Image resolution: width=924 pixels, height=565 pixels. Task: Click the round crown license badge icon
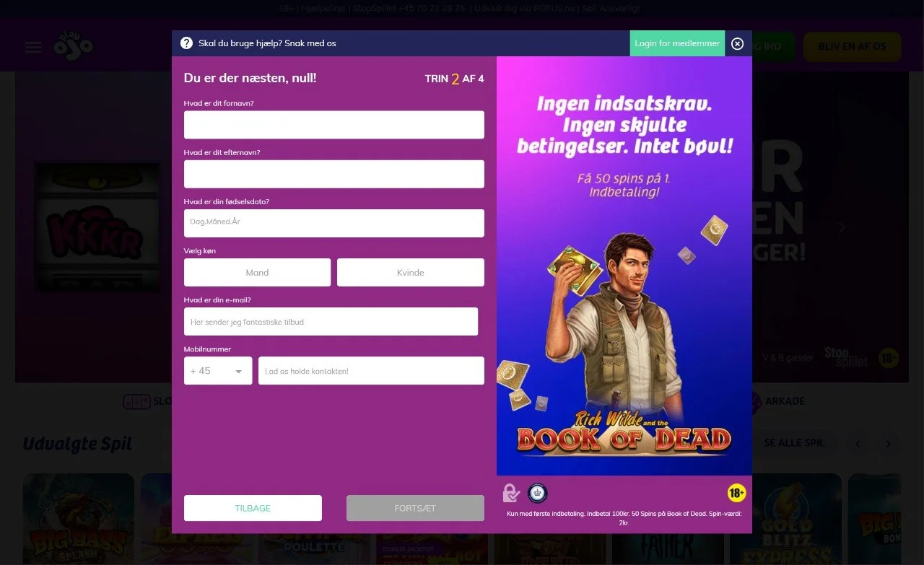click(x=538, y=493)
